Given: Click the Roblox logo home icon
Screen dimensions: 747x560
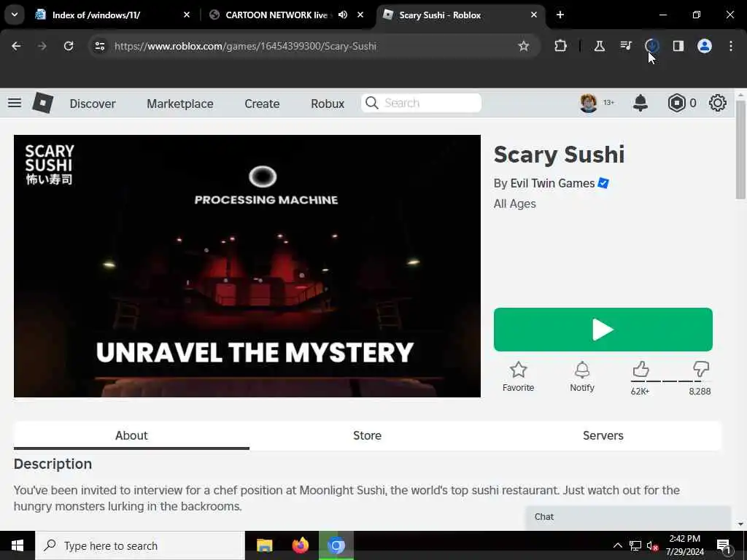Looking at the screenshot, I should tap(42, 103).
